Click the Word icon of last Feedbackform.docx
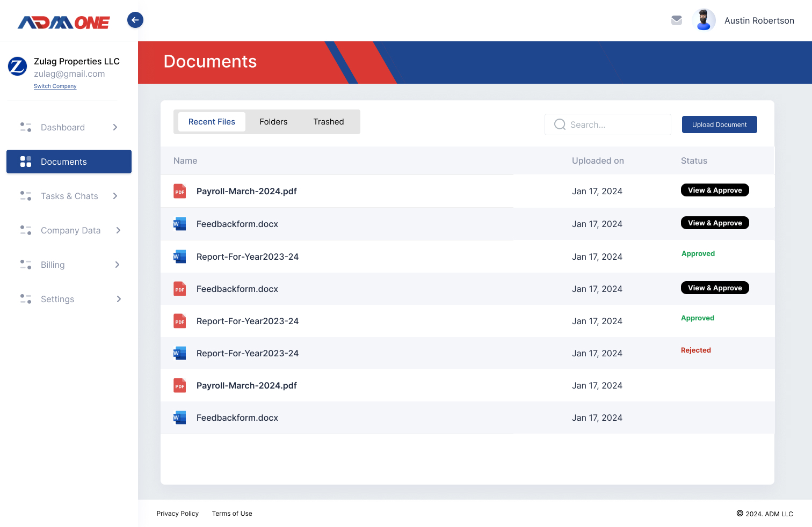The width and height of the screenshot is (812, 527). [x=179, y=418]
